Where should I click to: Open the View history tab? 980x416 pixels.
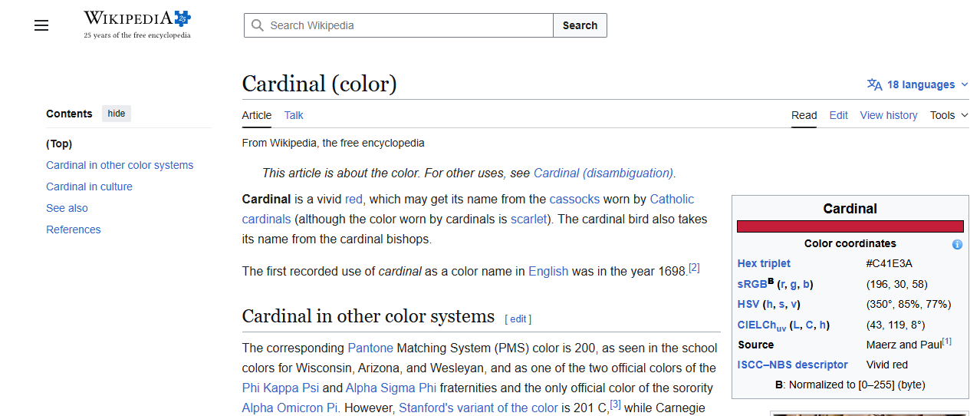pos(888,115)
